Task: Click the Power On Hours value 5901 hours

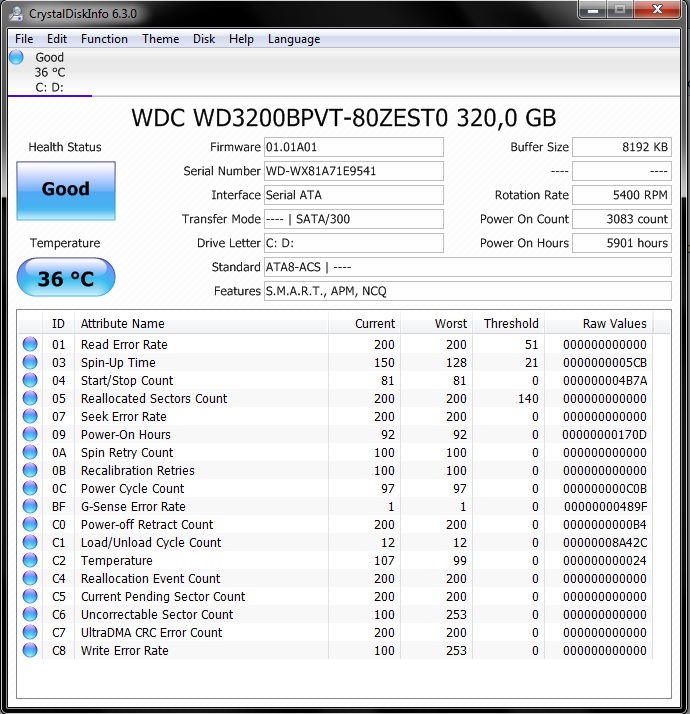Action: (622, 243)
